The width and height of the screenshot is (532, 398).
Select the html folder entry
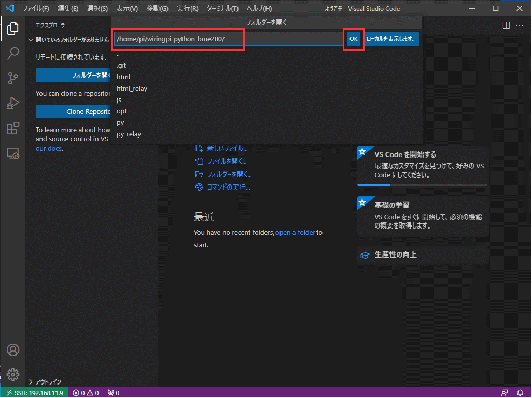click(x=267, y=77)
